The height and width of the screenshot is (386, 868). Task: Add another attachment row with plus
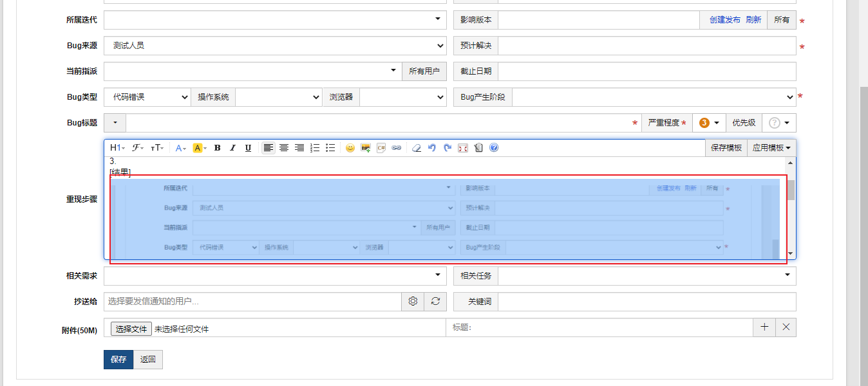point(764,327)
